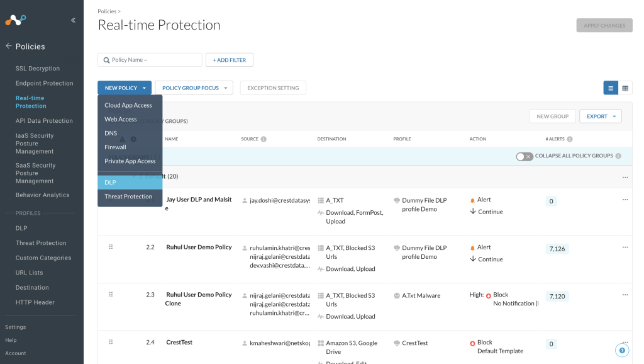
Task: Click the Apply Changes button
Action: click(x=604, y=25)
